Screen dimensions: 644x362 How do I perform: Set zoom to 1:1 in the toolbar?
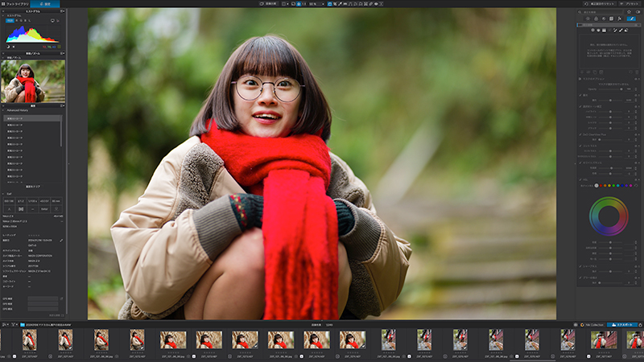tap(304, 4)
